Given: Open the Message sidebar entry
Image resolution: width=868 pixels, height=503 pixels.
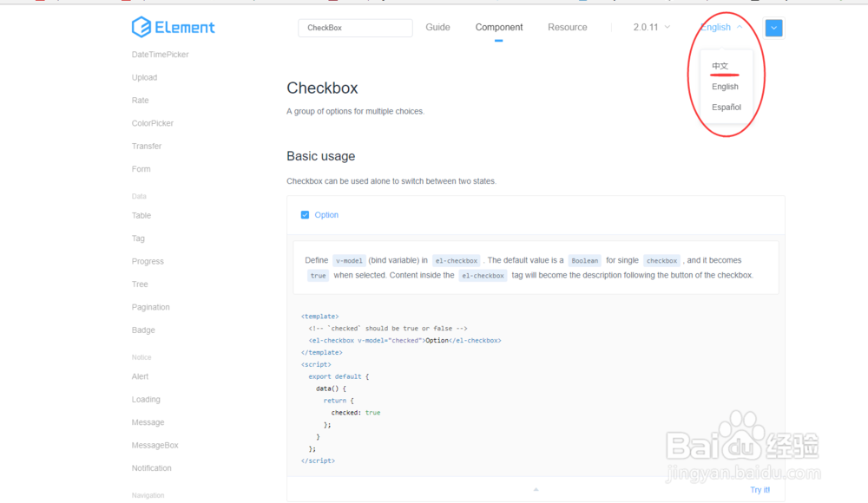Looking at the screenshot, I should [148, 422].
